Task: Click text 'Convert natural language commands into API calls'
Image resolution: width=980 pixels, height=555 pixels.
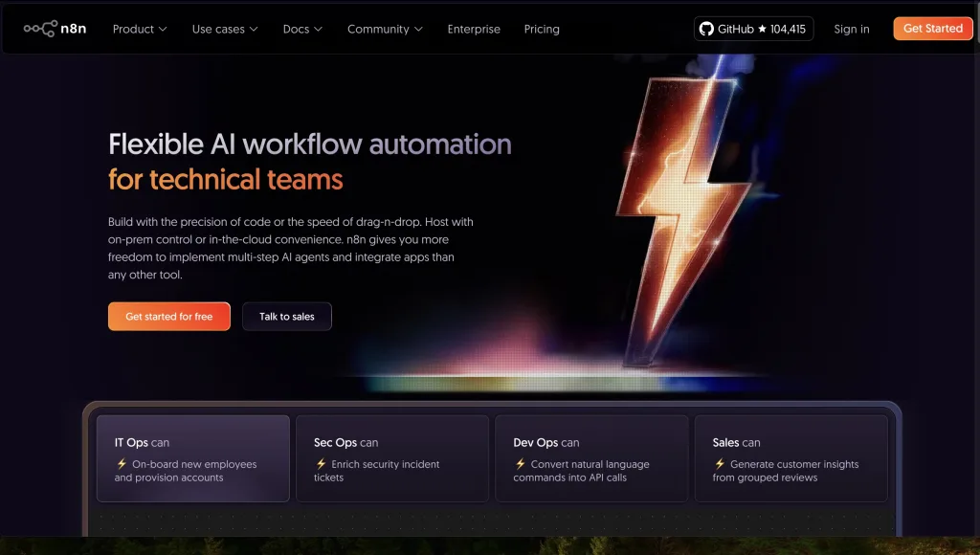Action: coord(581,471)
